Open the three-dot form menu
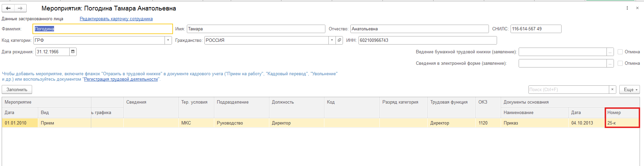This screenshot has height=166, width=644. tap(627, 8)
